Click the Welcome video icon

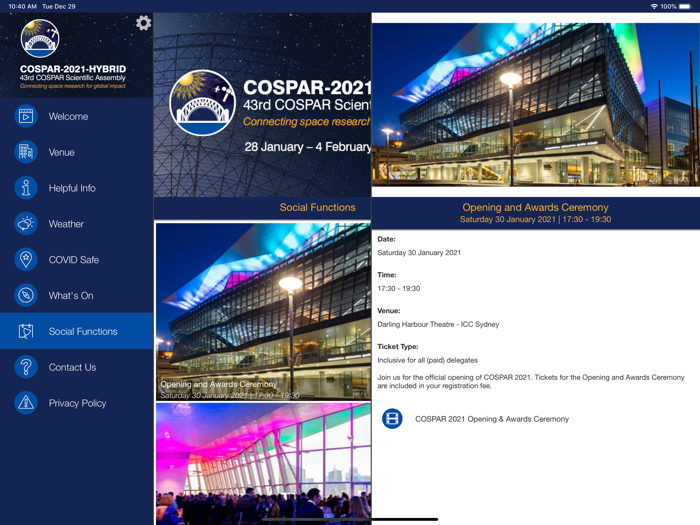[26, 117]
